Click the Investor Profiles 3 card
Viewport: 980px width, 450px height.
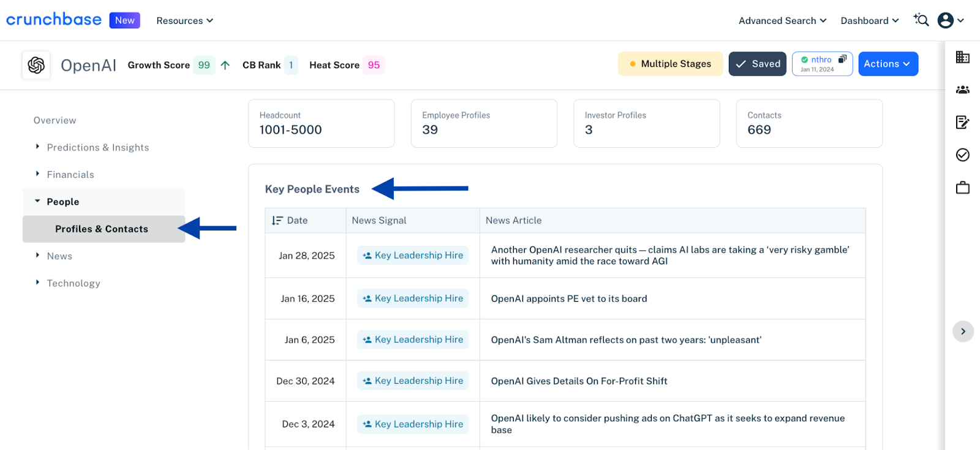pos(647,123)
